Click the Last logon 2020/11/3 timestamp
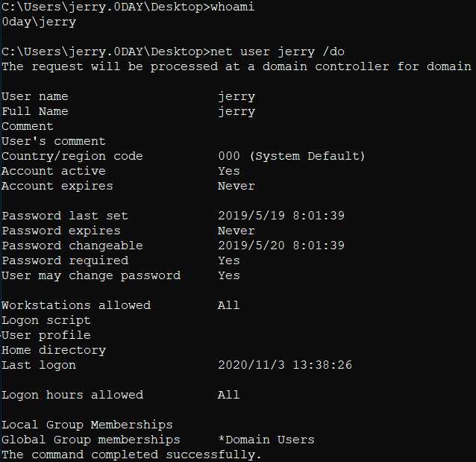Viewport: 476px width, 462px height. 285,365
